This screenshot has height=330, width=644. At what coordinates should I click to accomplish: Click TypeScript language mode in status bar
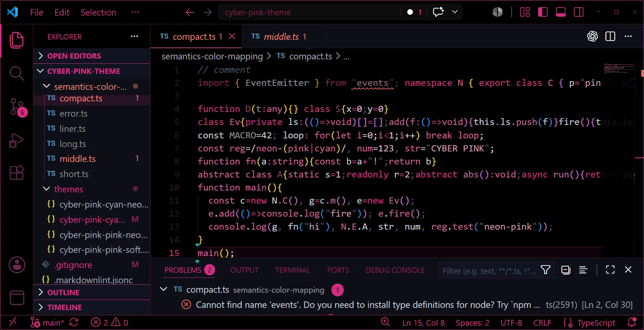point(589,323)
